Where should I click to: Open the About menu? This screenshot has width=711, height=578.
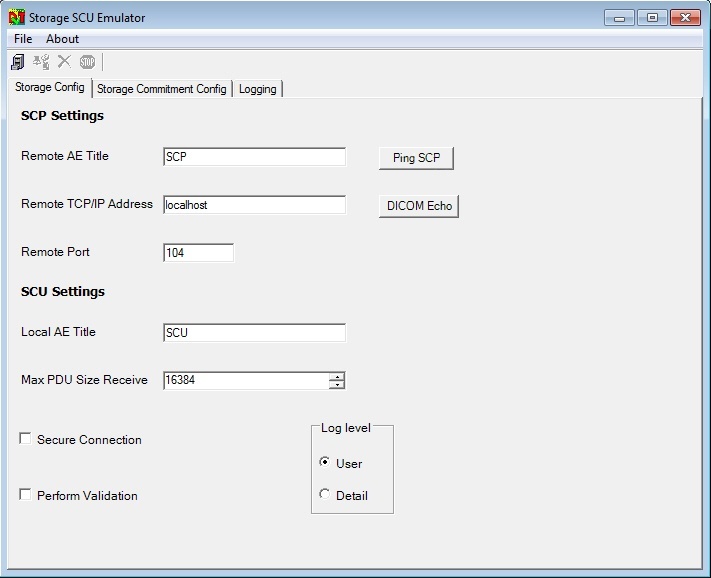[x=62, y=39]
